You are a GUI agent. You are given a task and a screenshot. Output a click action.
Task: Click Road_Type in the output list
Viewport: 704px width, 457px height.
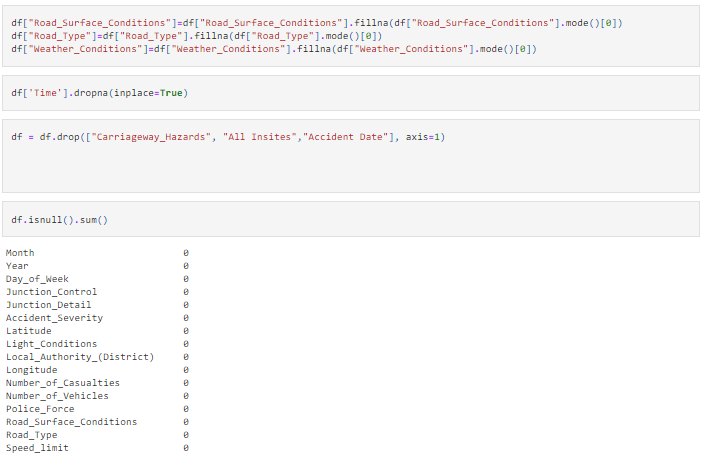[x=31, y=435]
